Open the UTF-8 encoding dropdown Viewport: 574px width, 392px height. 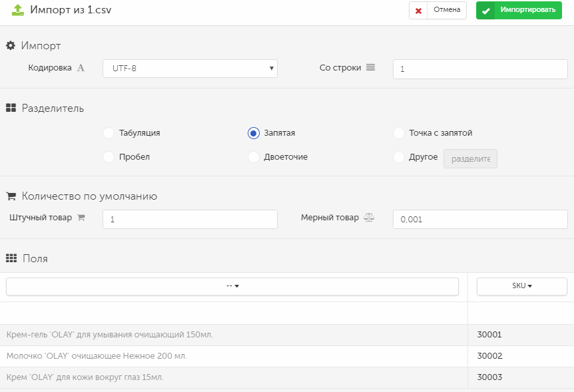[190, 69]
